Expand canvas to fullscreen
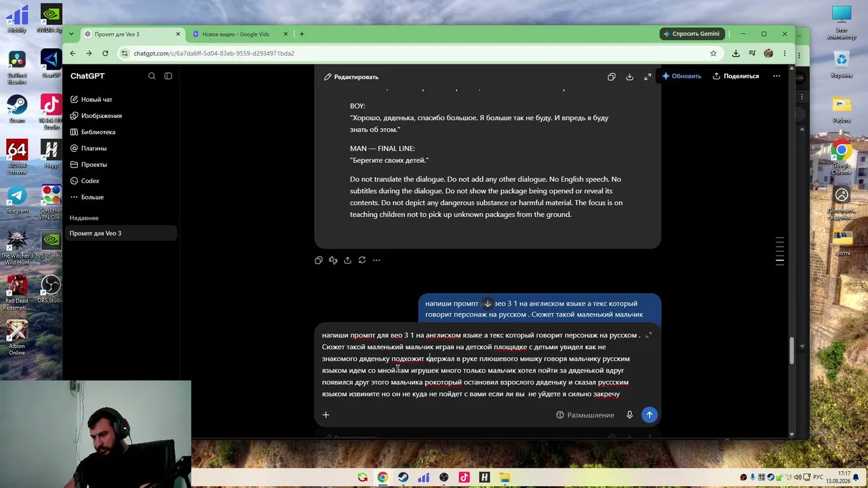The image size is (868, 488). coord(648,77)
